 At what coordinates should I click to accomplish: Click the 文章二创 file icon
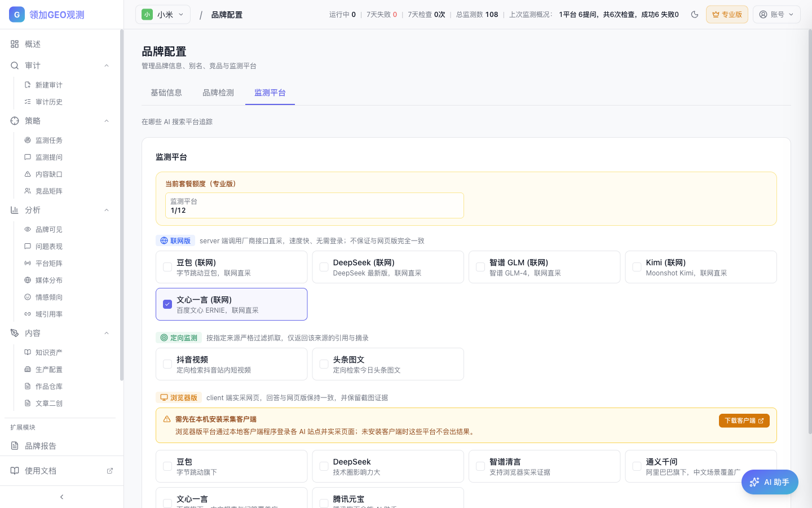(x=28, y=403)
